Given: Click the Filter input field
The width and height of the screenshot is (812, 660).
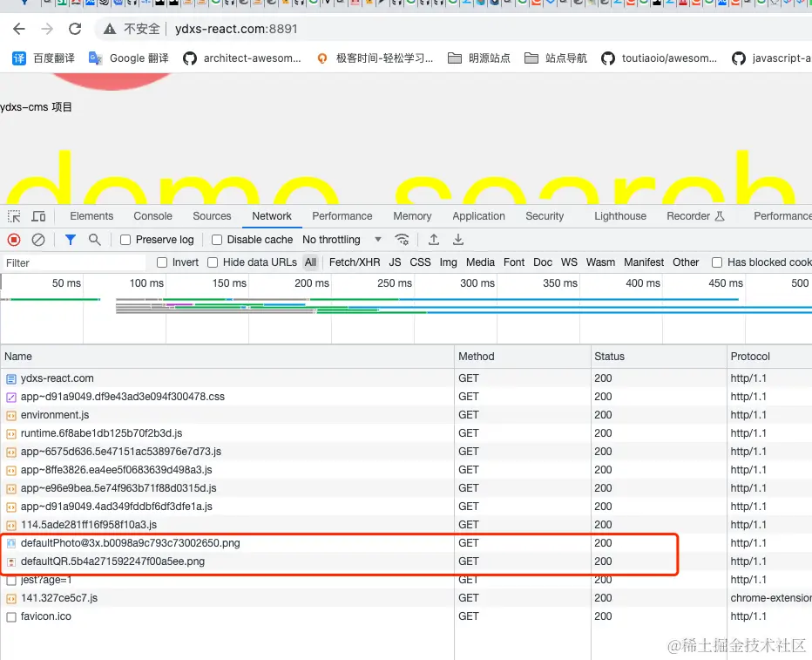Looking at the screenshot, I should 73,262.
